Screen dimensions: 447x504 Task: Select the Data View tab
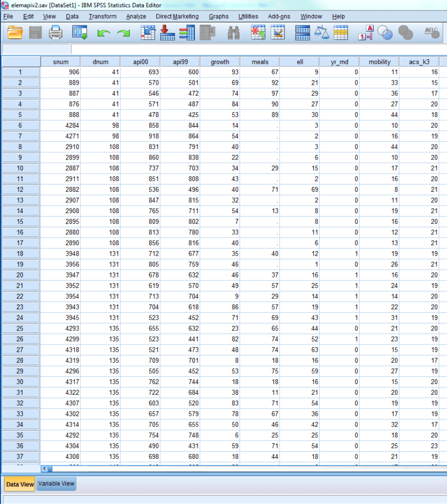pyautogui.click(x=19, y=484)
